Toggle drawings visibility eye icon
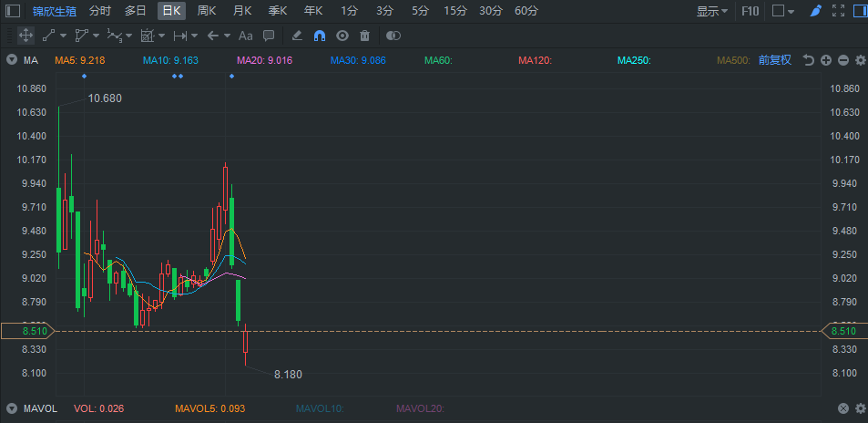Viewport: 868px width, 423px height. click(x=342, y=36)
